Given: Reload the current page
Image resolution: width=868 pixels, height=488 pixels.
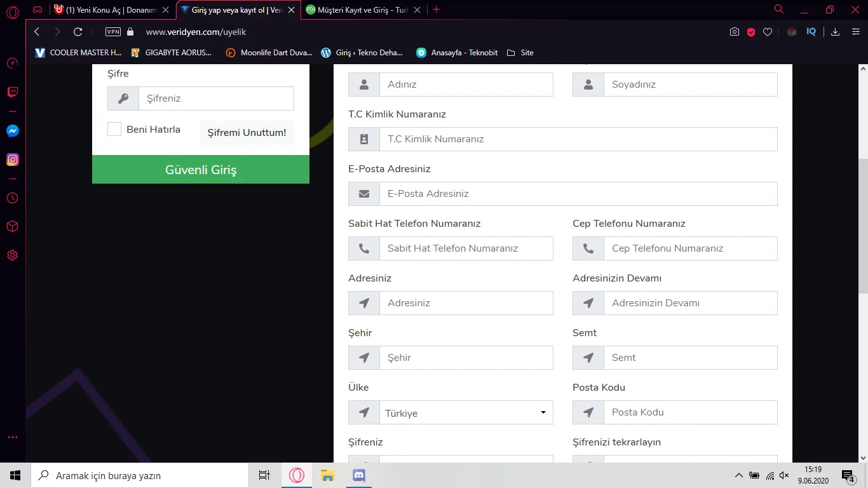Looking at the screenshot, I should [78, 32].
